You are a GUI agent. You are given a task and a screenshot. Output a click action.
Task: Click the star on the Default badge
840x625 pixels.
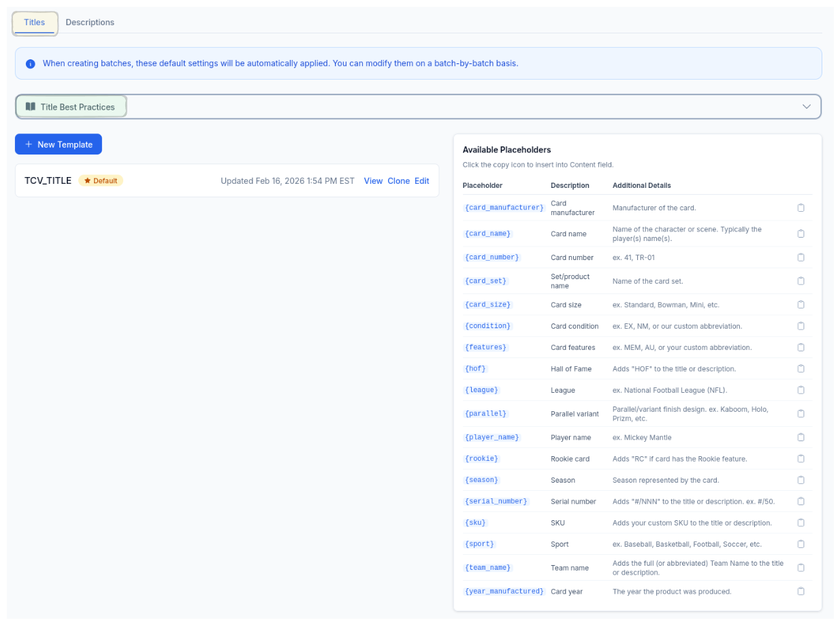(87, 180)
